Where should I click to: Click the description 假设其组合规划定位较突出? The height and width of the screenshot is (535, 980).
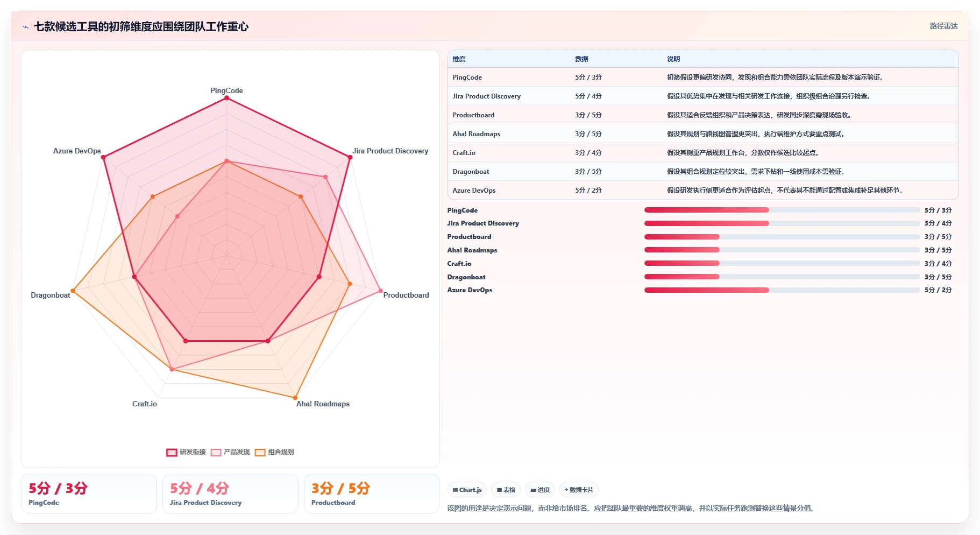(x=756, y=172)
